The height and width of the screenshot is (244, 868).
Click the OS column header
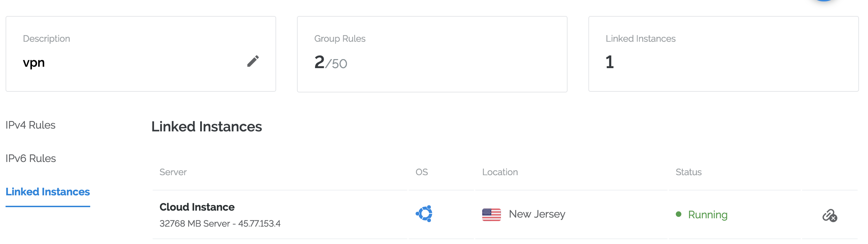pyautogui.click(x=422, y=172)
